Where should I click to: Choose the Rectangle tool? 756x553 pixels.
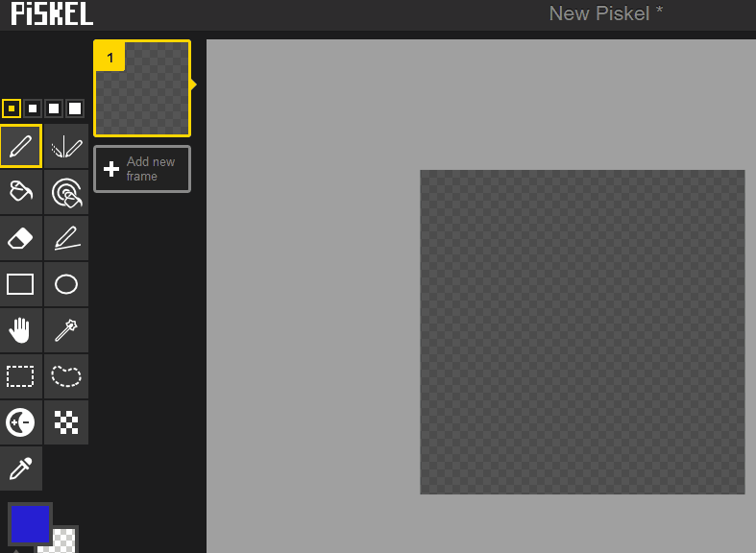21,284
